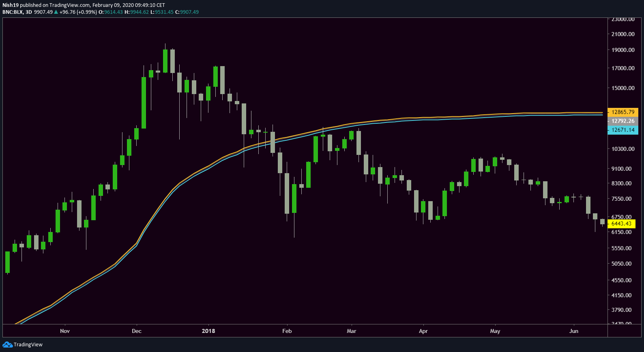
Task: Click the 21000.00 price axis value
Action: [x=623, y=34]
